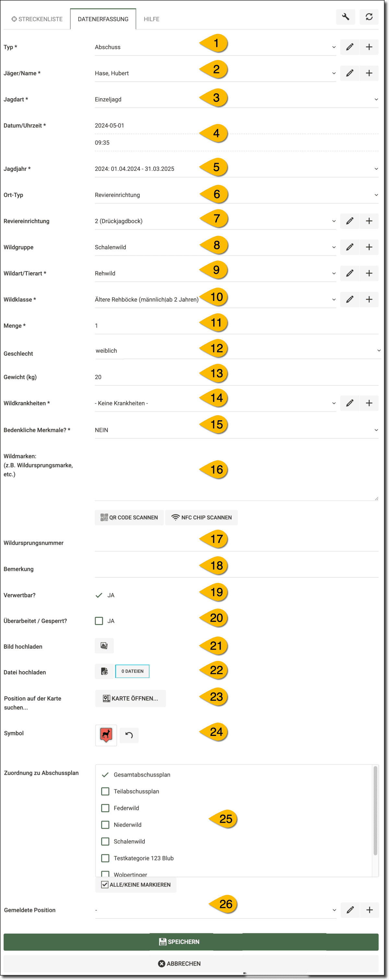Image resolution: width=389 pixels, height=980 pixels.
Task: Enable the Niederwild checkbox
Action: point(105,825)
